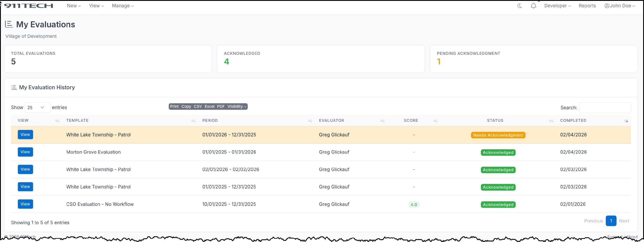The width and height of the screenshot is (644, 242).
Task: Open the Show entries dropdown
Action: (x=37, y=108)
